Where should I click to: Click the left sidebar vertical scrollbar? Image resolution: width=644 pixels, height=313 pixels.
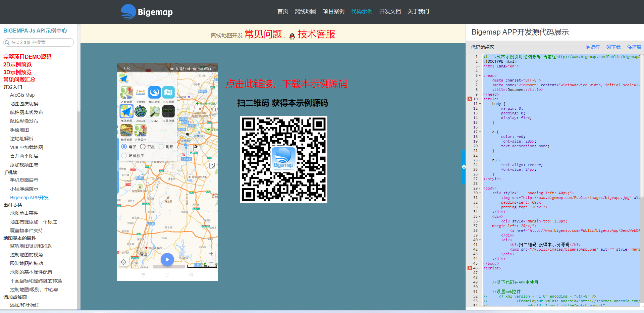pyautogui.click(x=79, y=67)
